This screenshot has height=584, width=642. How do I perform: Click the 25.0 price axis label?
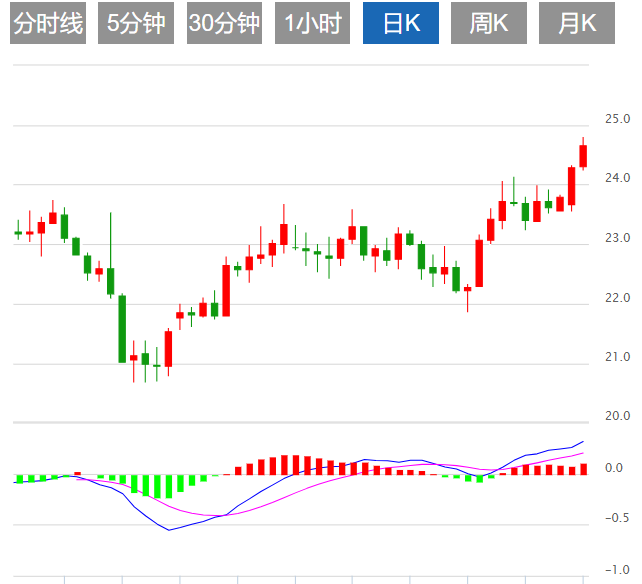point(618,119)
